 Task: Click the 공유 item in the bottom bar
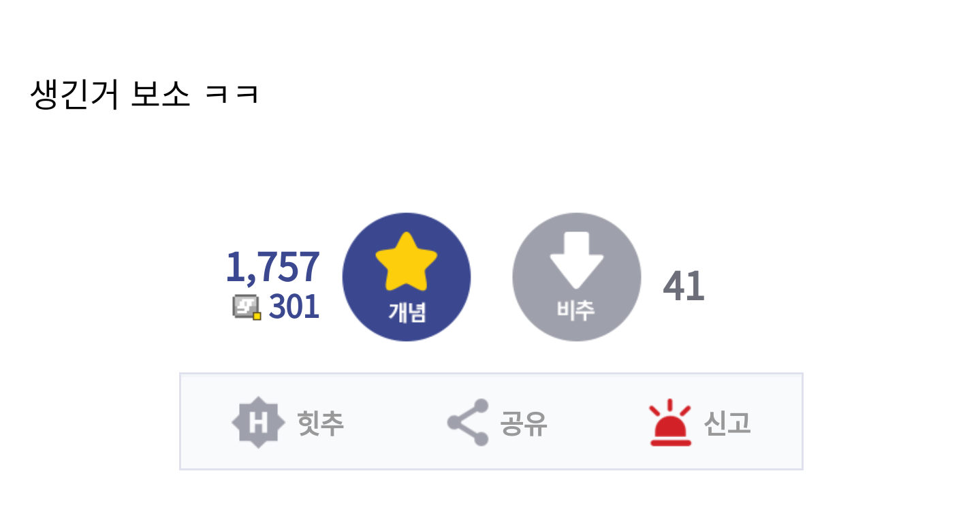pos(497,422)
